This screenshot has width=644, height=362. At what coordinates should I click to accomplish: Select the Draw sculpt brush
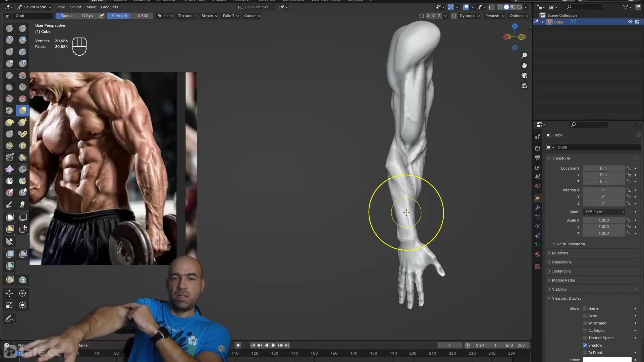pos(9,28)
